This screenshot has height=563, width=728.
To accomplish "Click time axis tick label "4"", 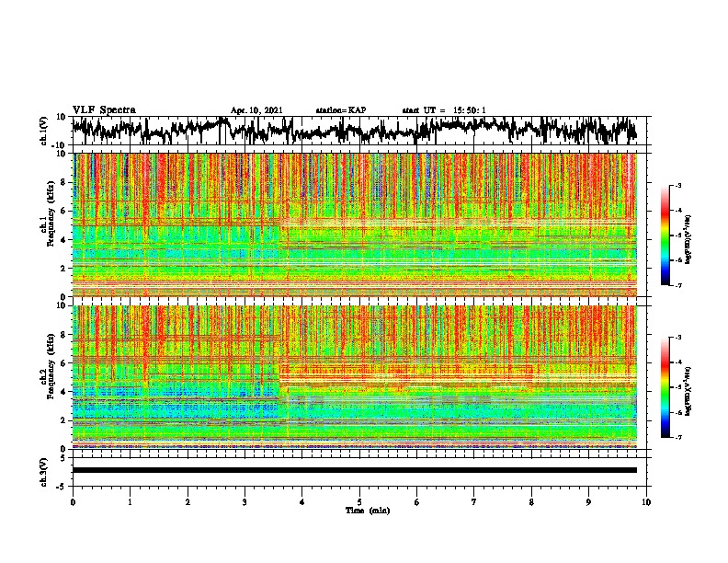I will [x=302, y=502].
